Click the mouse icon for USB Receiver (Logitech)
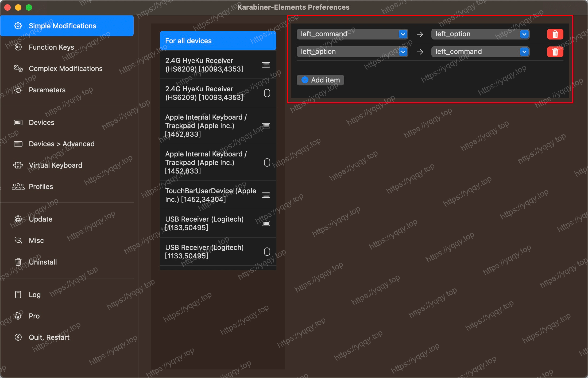This screenshot has width=588, height=378. tap(267, 252)
